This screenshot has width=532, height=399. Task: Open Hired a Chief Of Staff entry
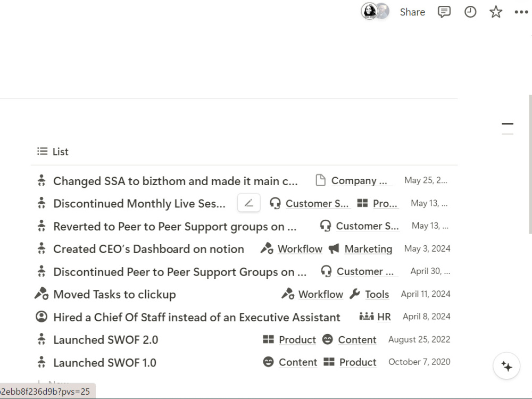point(197,317)
